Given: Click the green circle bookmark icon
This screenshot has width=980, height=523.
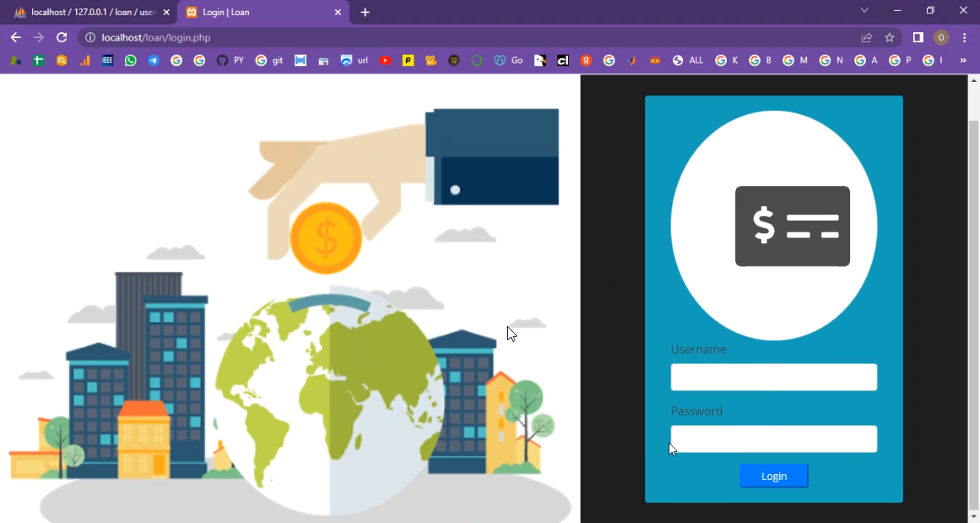Looking at the screenshot, I should tap(477, 60).
